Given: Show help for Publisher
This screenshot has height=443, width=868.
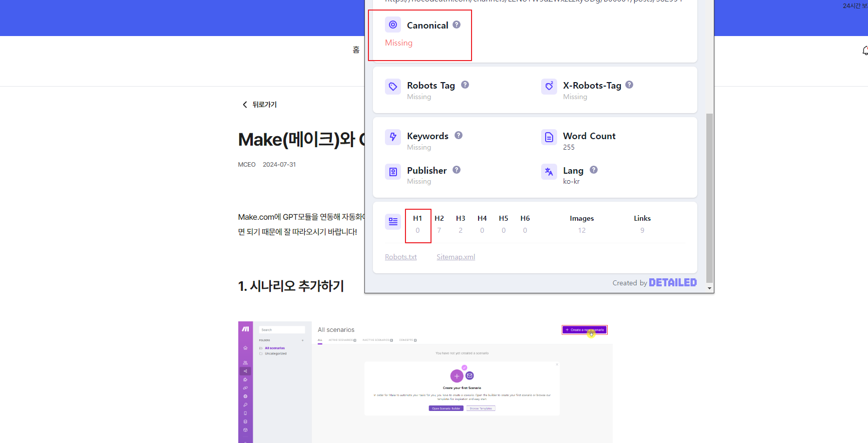Looking at the screenshot, I should point(457,170).
